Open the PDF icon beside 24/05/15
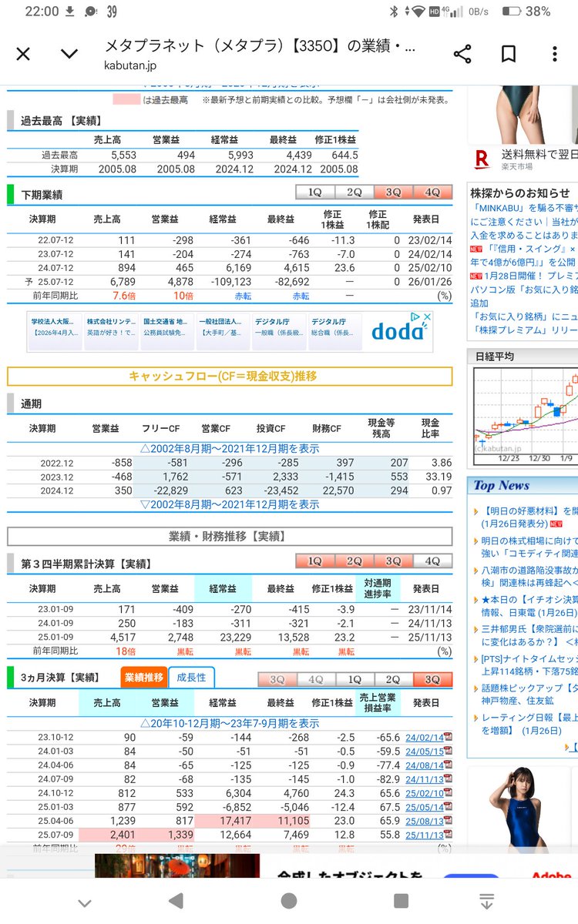Screen dimensions: 578x924 pyautogui.click(x=448, y=752)
